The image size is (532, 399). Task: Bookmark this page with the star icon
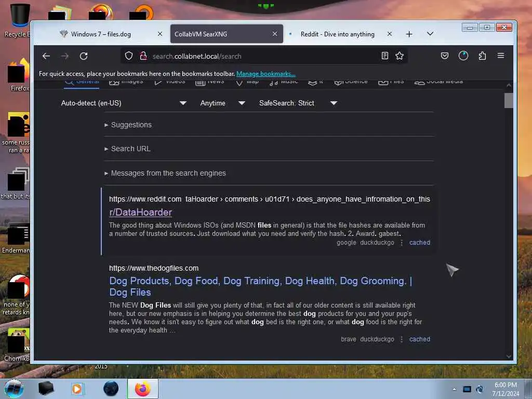point(400,56)
